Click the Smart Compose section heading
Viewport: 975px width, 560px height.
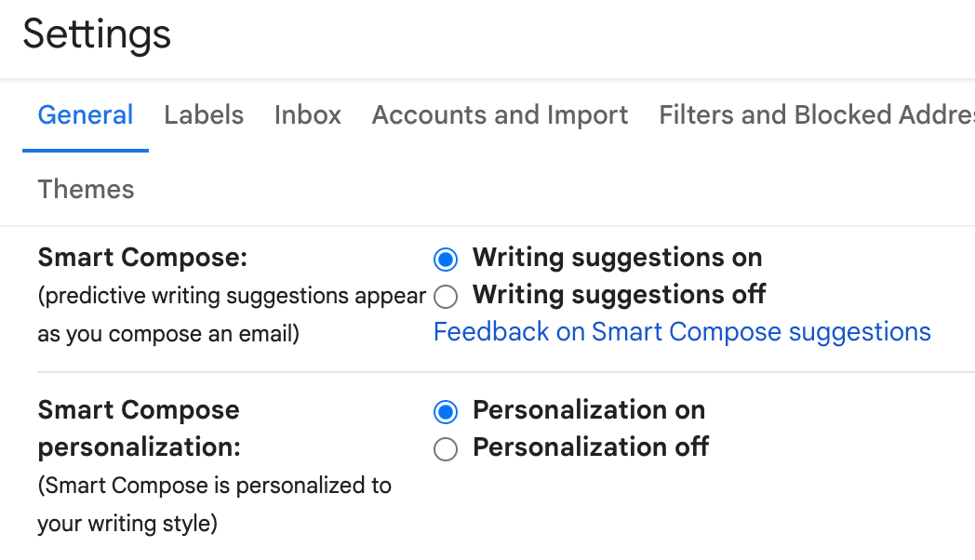click(x=141, y=258)
